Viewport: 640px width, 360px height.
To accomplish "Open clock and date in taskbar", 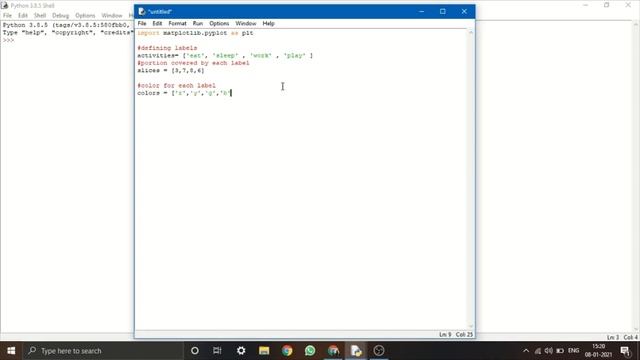I will 598,351.
